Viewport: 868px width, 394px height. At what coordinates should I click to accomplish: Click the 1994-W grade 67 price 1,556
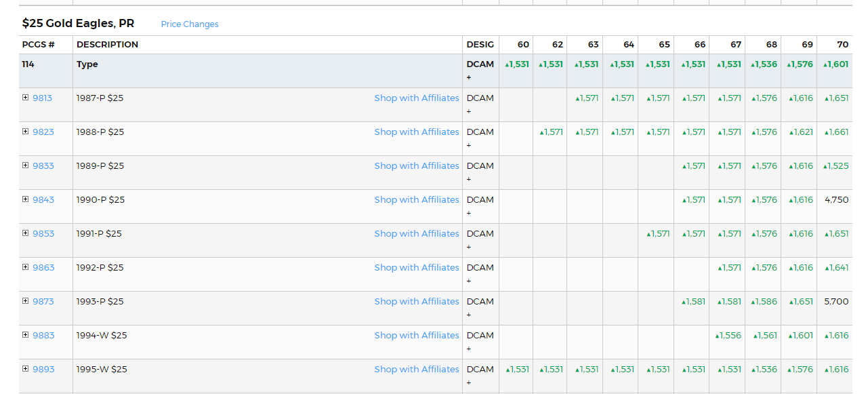pyautogui.click(x=728, y=335)
